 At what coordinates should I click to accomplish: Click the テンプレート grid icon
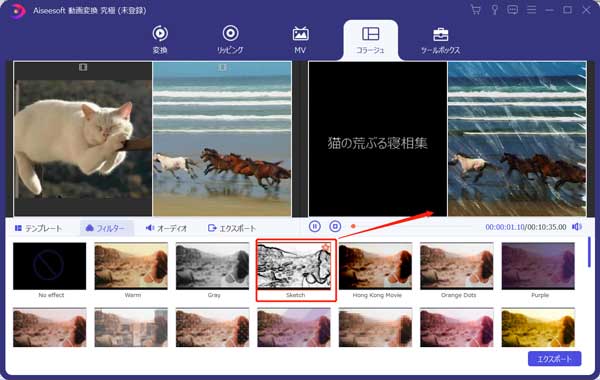(18, 228)
